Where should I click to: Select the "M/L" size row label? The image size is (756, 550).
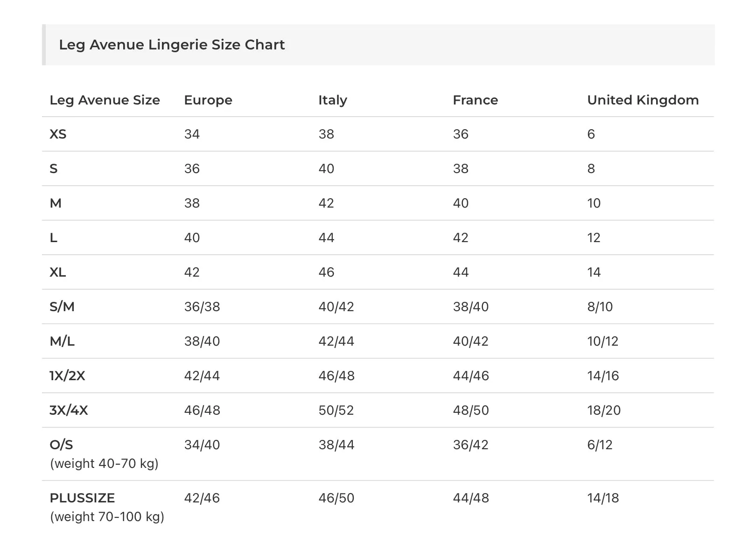62,341
